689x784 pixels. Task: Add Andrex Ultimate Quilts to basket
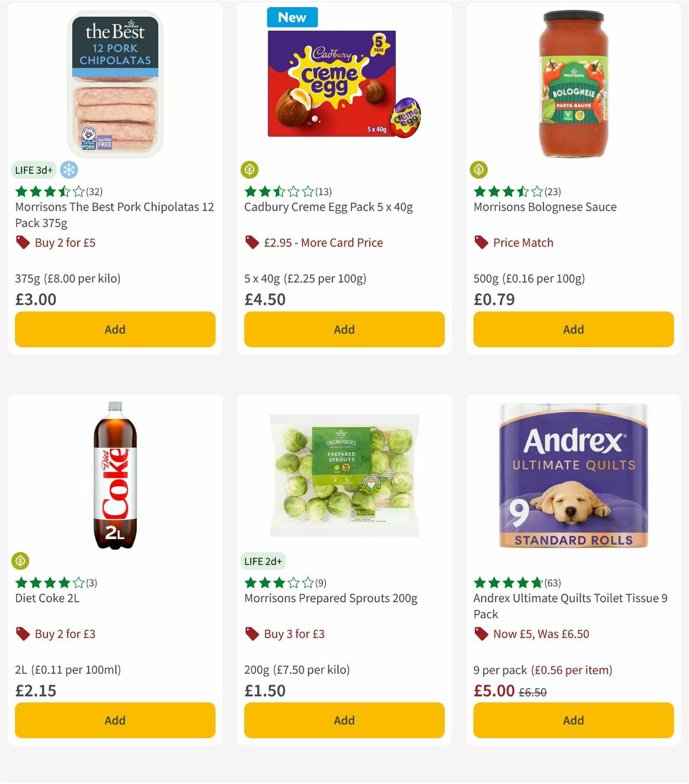[x=572, y=720]
